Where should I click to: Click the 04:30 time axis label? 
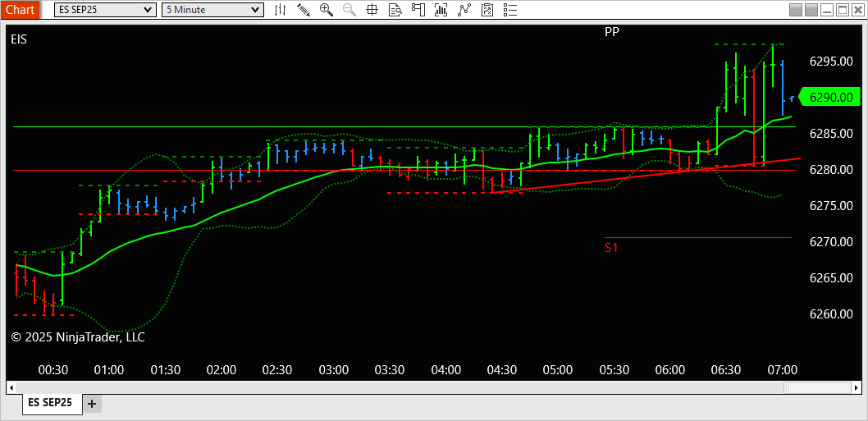(x=502, y=369)
